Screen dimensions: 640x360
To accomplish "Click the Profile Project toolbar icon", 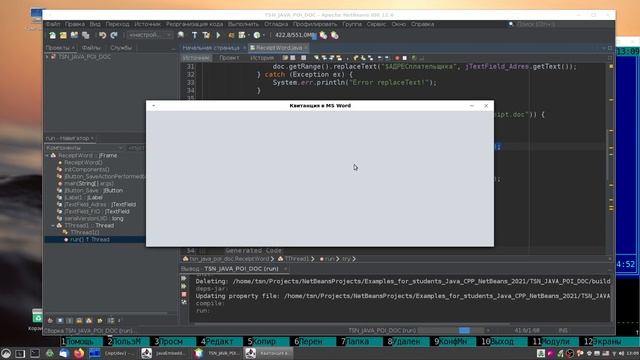I will 257,36.
